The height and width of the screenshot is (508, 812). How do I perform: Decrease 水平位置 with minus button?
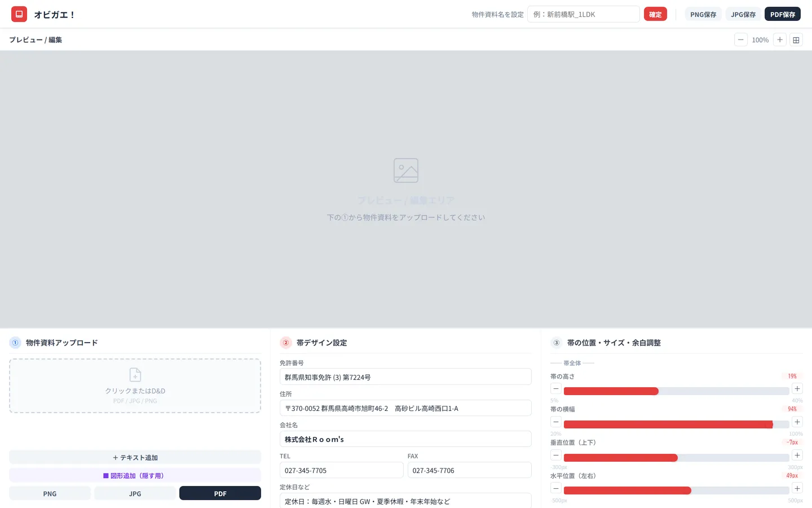[x=556, y=488]
